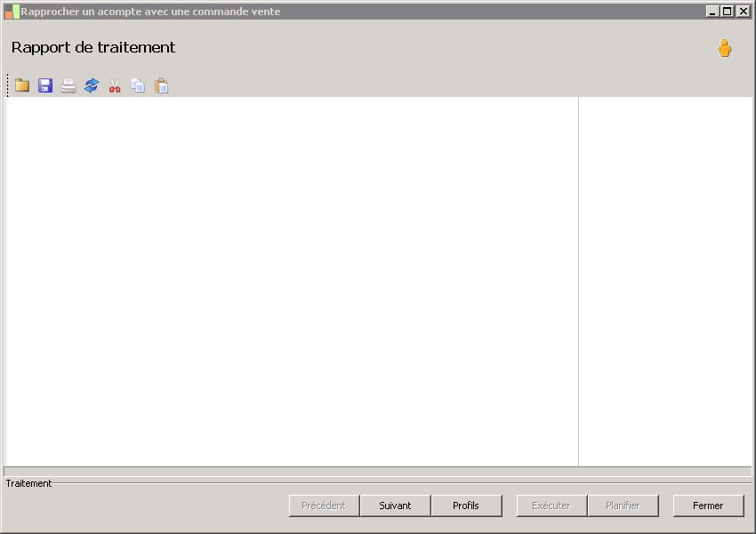Print the report via printer icon
The image size is (756, 534).
(x=68, y=85)
